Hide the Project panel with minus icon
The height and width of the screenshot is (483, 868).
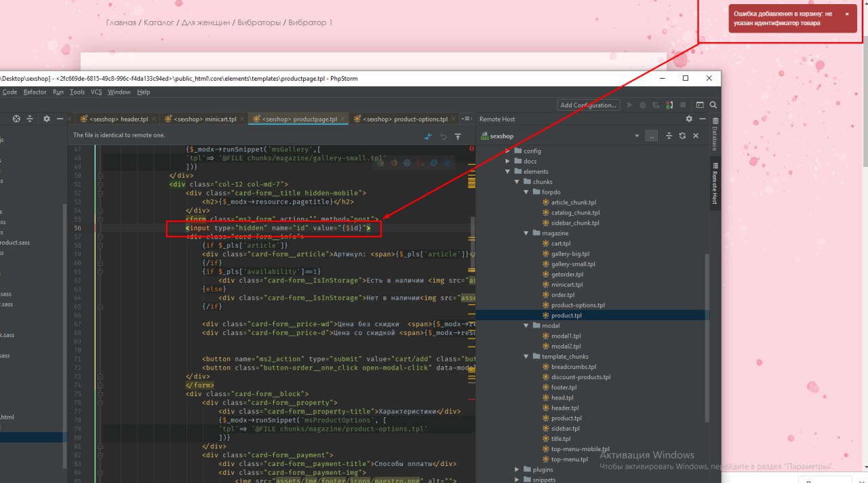point(60,119)
